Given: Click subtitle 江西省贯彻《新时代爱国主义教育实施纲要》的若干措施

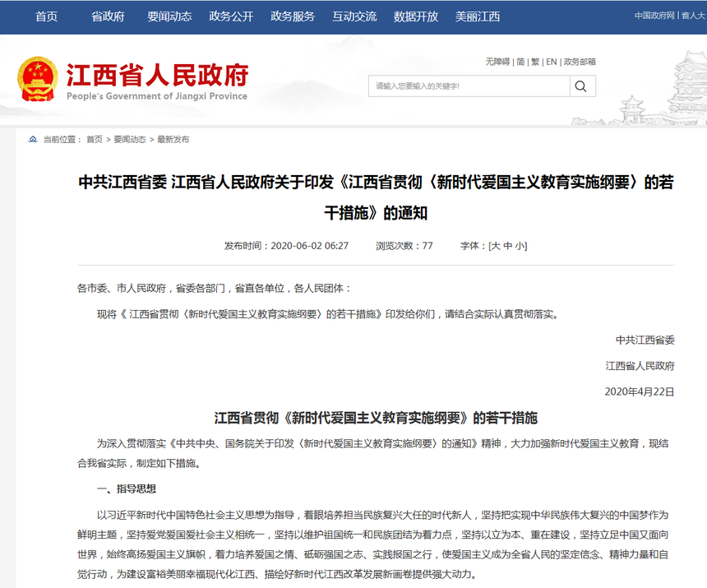Looking at the screenshot, I should click(x=376, y=418).
